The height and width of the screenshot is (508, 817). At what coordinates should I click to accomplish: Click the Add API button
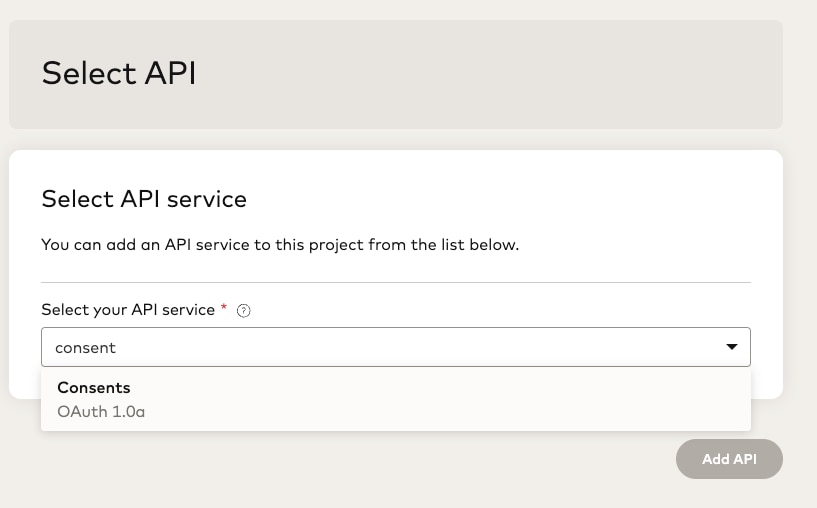pos(729,459)
